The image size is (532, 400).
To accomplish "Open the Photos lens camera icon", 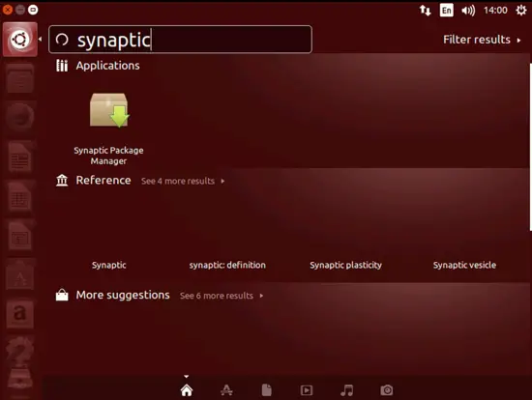I will click(387, 390).
